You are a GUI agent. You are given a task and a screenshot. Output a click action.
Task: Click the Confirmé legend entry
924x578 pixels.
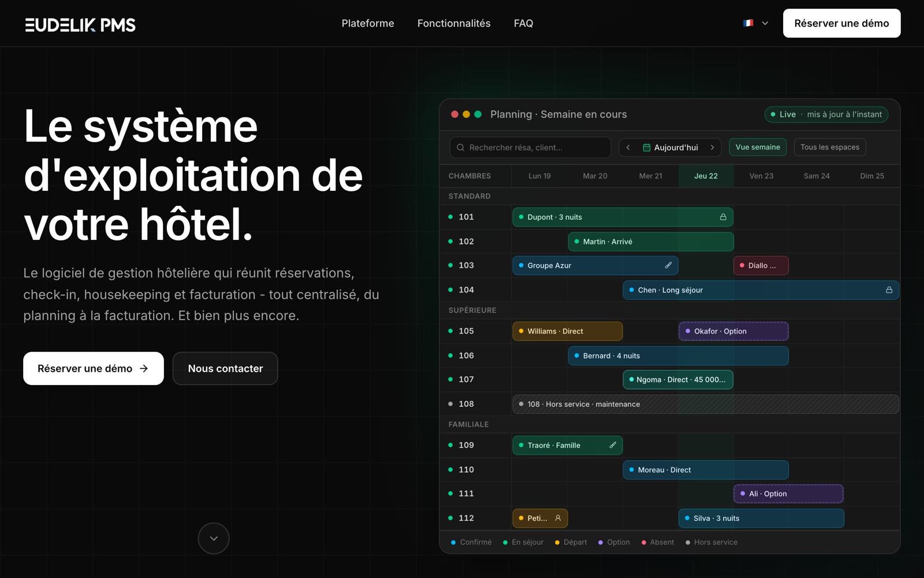click(471, 542)
